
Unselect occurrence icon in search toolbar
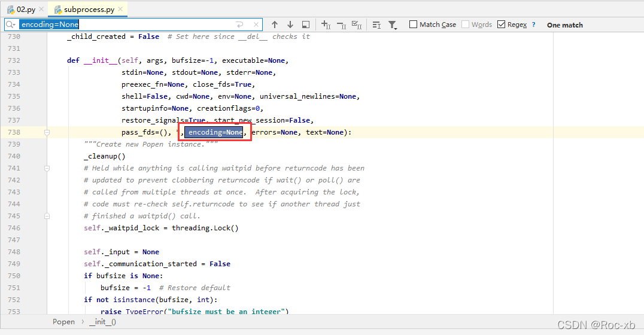click(x=341, y=25)
